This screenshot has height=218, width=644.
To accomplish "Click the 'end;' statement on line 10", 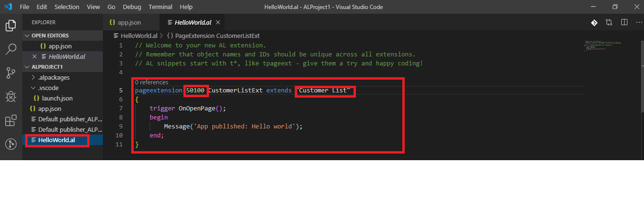I will pos(157,135).
